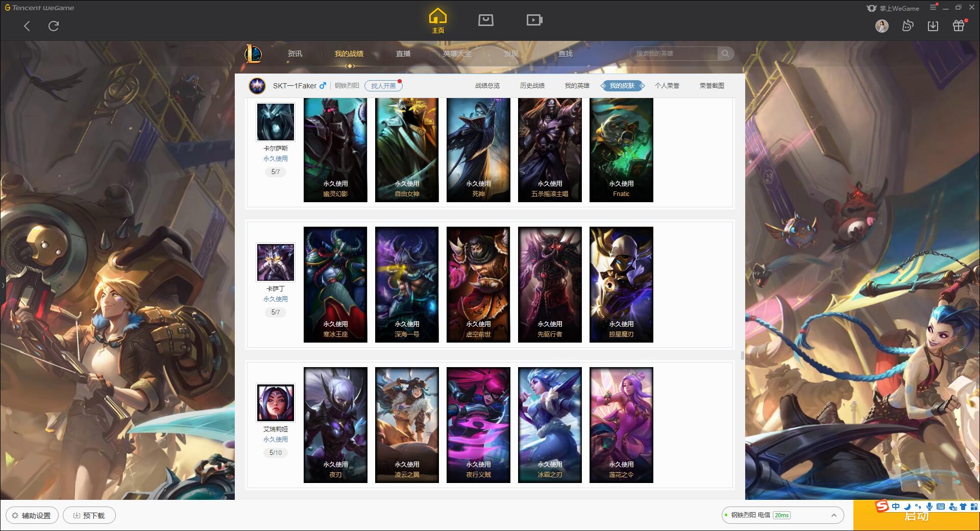The image size is (980, 531).
Task: Switch to 荣誉截图 sub-tab
Action: [x=712, y=86]
